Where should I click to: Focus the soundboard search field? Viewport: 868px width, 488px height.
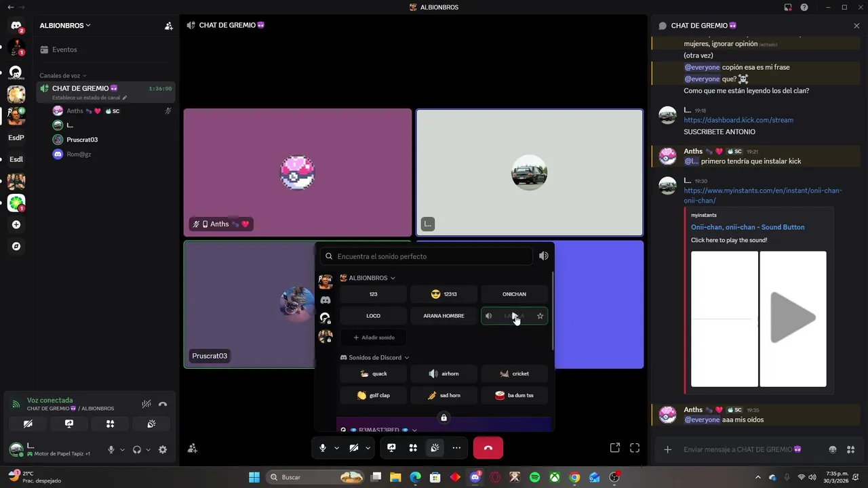427,256
